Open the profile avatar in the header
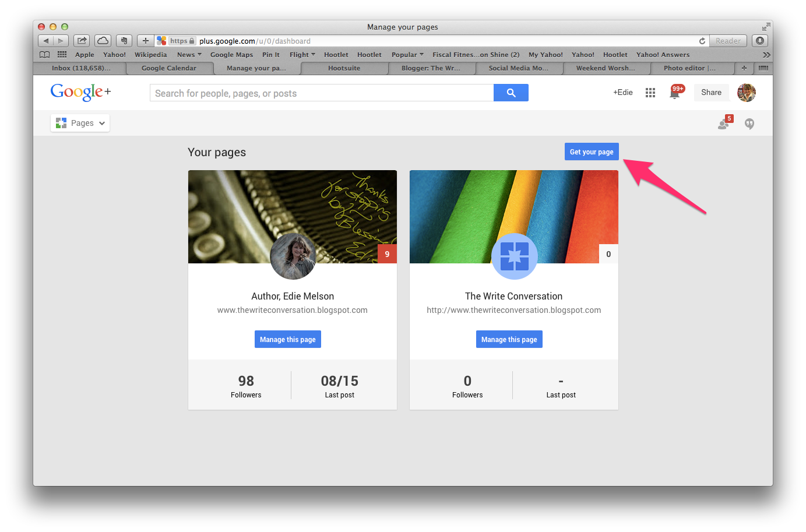806x532 pixels. [x=747, y=93]
